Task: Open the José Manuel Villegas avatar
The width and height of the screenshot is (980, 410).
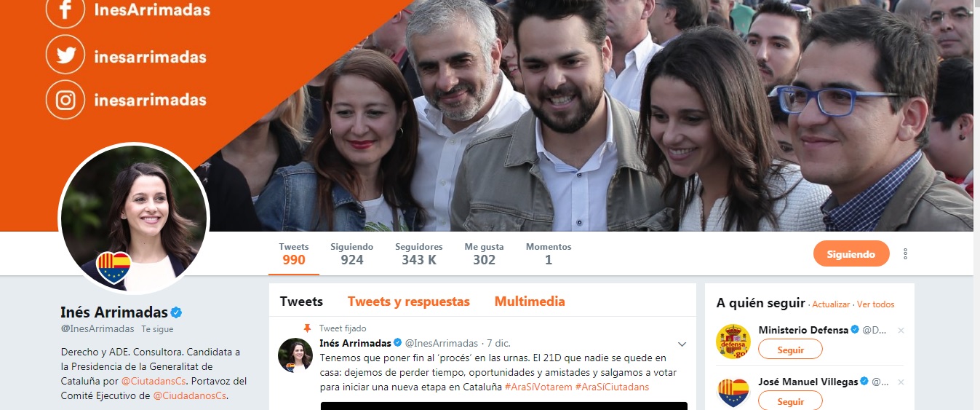Action: coord(733,393)
